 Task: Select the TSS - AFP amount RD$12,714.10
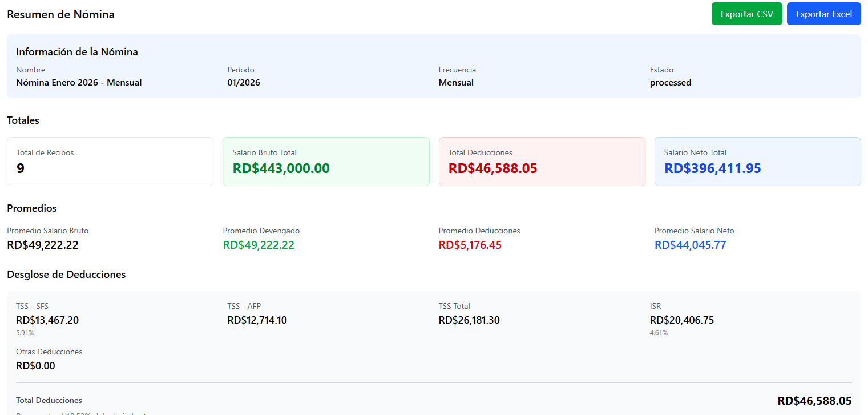tap(257, 320)
